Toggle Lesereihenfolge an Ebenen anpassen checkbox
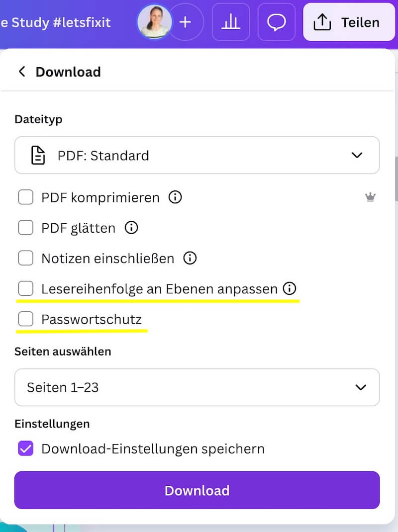Image resolution: width=398 pixels, height=532 pixels. click(x=26, y=288)
